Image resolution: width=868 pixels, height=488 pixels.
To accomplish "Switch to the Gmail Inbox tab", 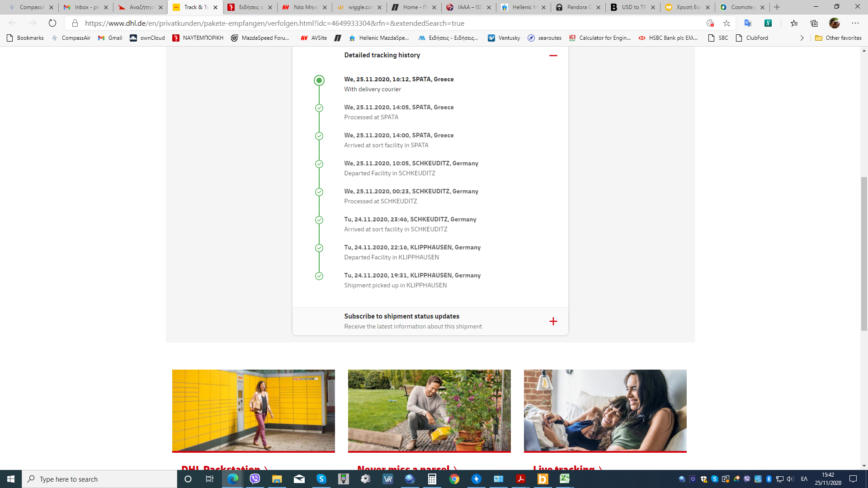I will coord(86,7).
